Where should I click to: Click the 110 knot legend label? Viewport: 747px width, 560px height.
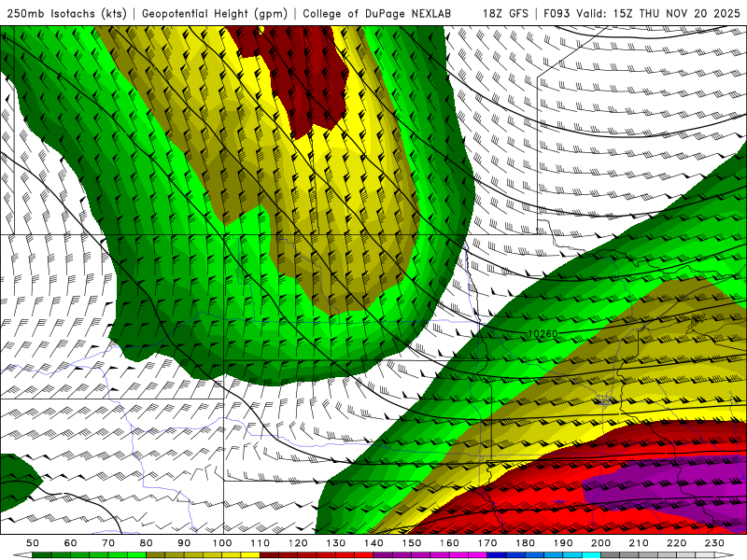(x=261, y=543)
